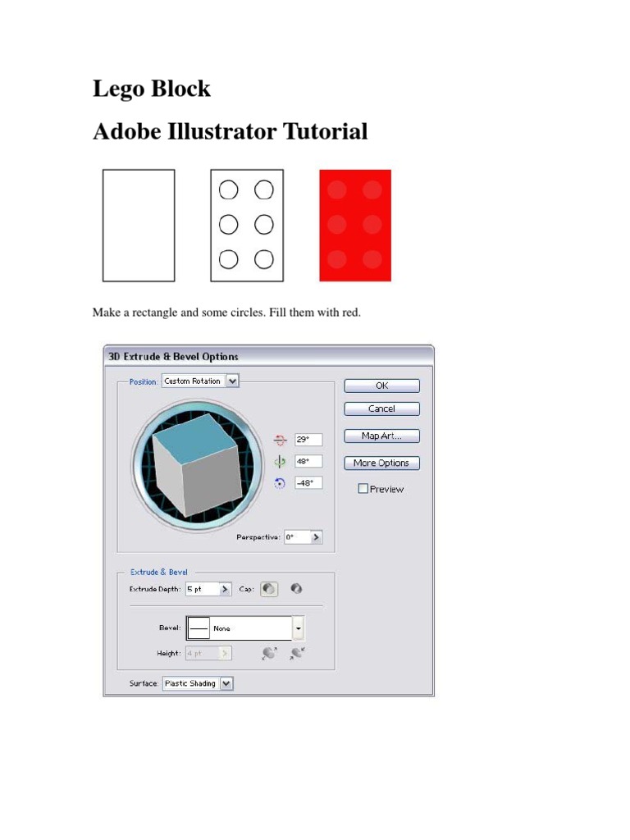Click the 'Adobe Illustrator Tutorial' heading
This screenshot has height=840, width=630.
click(231, 131)
